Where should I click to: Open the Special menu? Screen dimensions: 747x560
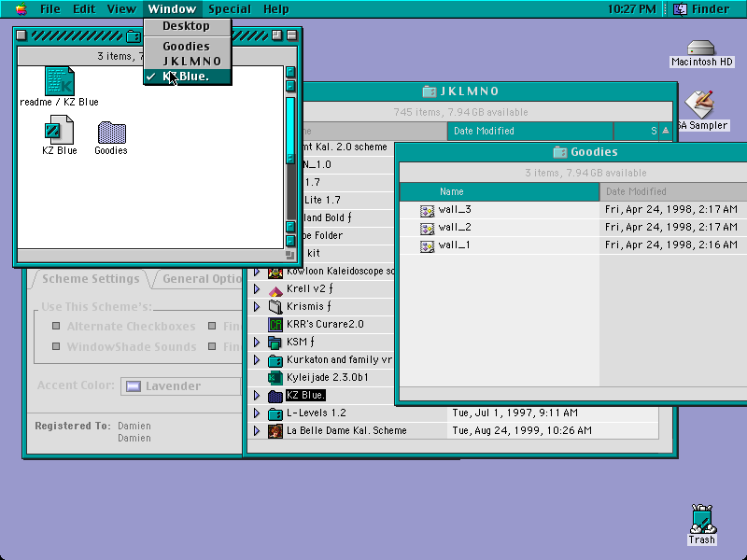click(x=230, y=9)
